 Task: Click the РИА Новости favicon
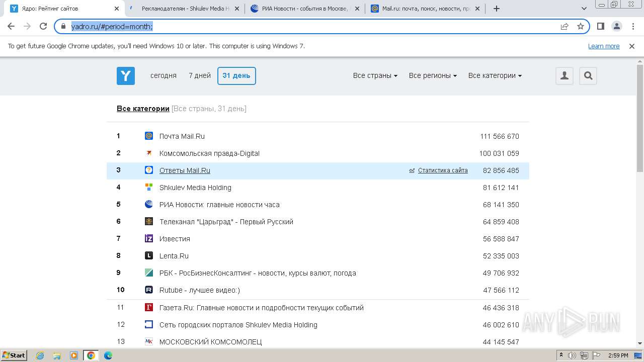149,204
